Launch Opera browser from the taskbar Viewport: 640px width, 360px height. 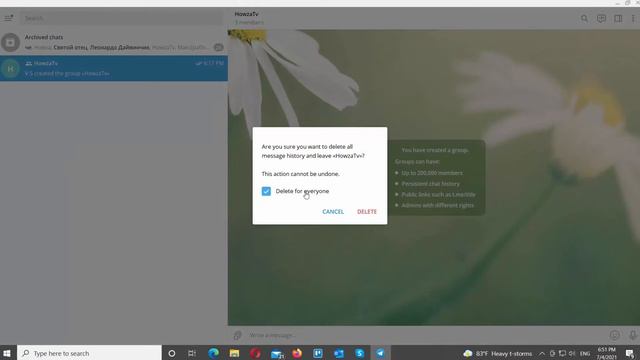coord(256,353)
